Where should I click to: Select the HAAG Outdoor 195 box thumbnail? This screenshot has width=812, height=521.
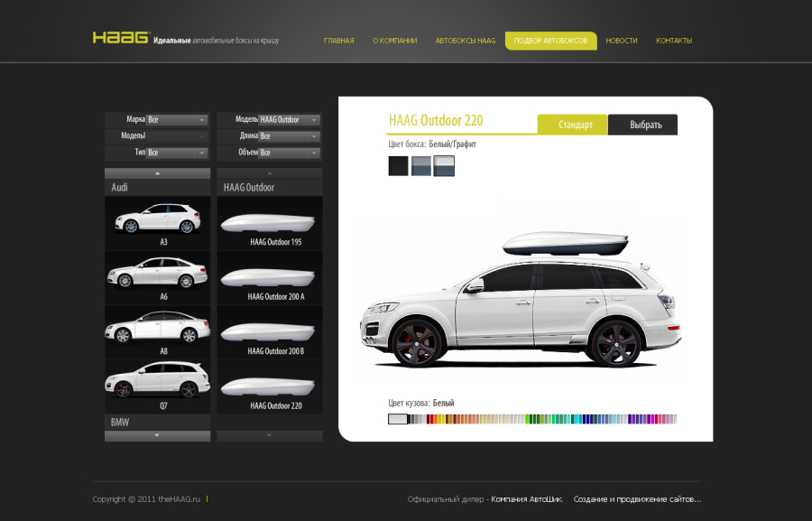coord(269,223)
